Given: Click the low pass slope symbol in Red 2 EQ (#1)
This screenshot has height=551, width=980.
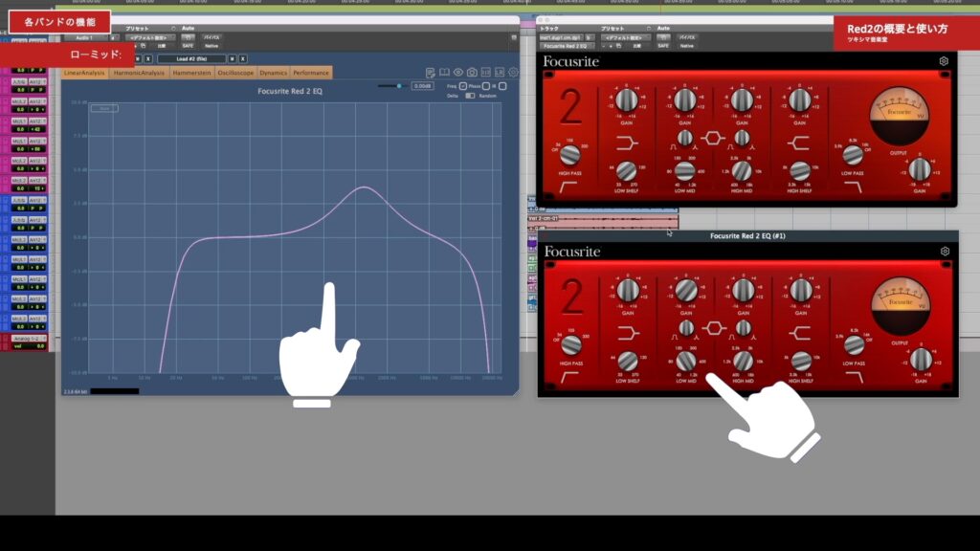Looking at the screenshot, I should click(x=855, y=377).
